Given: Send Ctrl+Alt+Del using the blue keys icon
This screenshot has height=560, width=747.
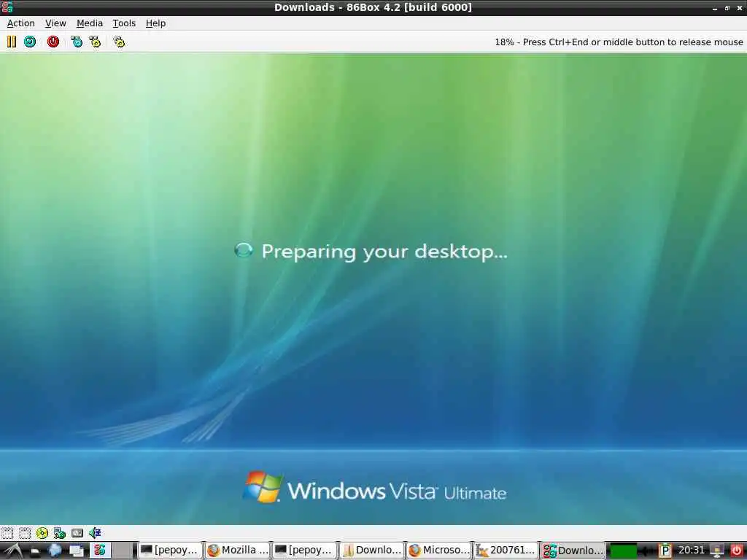Looking at the screenshot, I should coord(76,42).
